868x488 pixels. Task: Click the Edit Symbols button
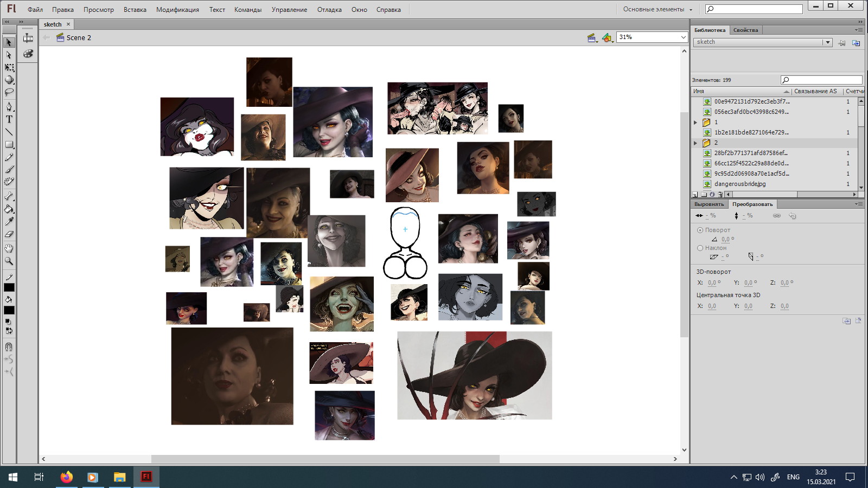[607, 37]
